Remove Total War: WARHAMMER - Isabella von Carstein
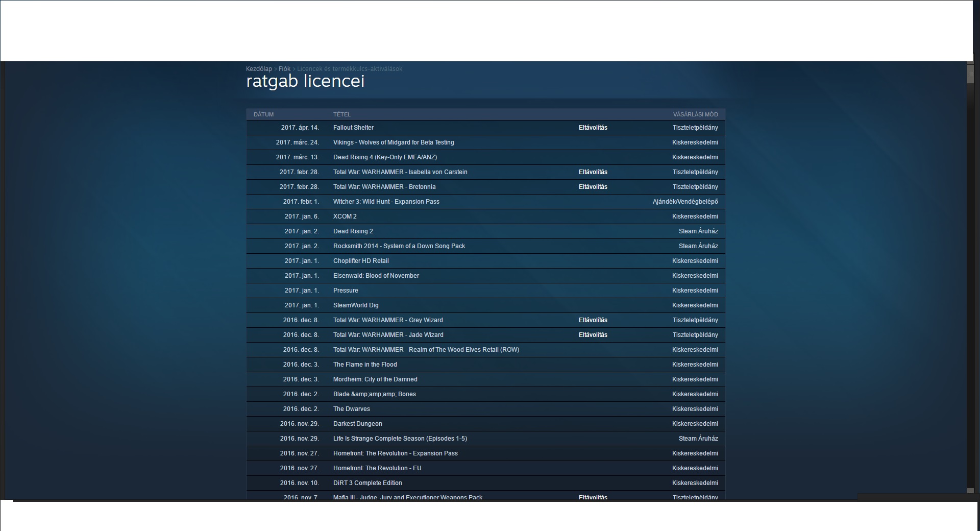This screenshot has height=531, width=980. [x=593, y=172]
